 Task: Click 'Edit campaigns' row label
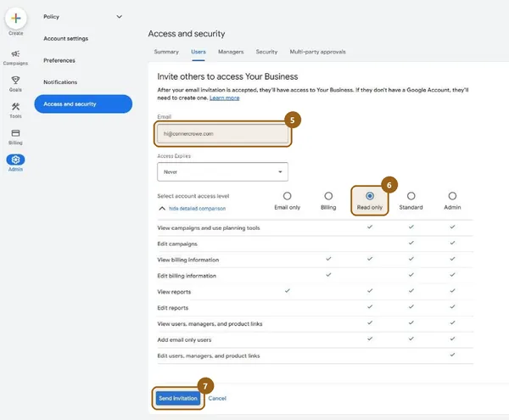(x=177, y=244)
